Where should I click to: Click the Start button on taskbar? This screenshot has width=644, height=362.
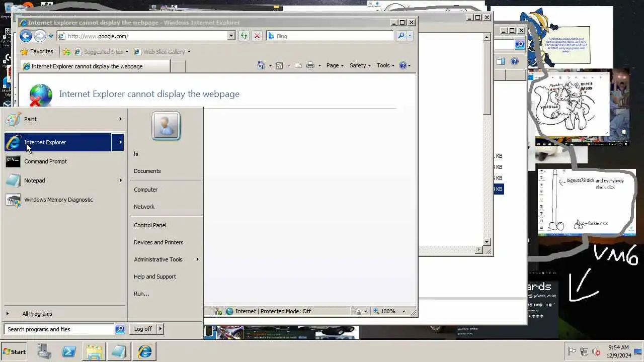click(14, 351)
